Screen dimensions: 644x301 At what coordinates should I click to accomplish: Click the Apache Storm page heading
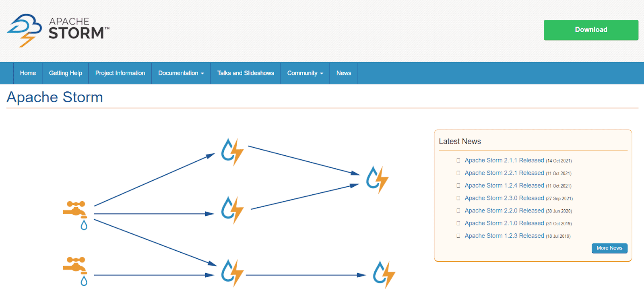[x=55, y=97]
